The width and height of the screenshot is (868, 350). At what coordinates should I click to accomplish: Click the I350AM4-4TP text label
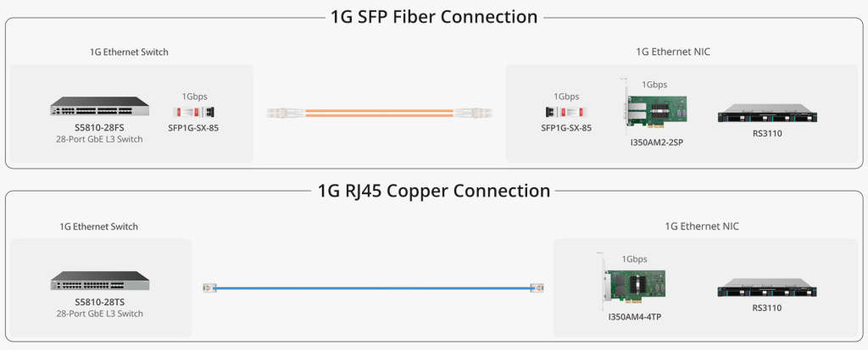click(634, 317)
